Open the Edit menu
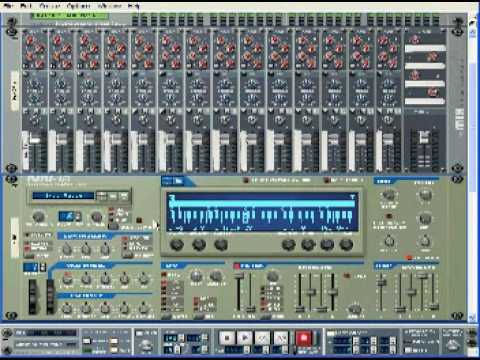This screenshot has width=480, height=360. click(26, 6)
